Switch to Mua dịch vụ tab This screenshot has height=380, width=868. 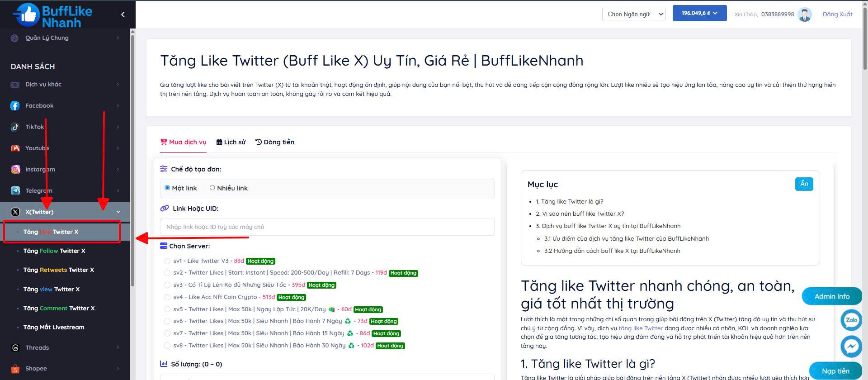[183, 142]
